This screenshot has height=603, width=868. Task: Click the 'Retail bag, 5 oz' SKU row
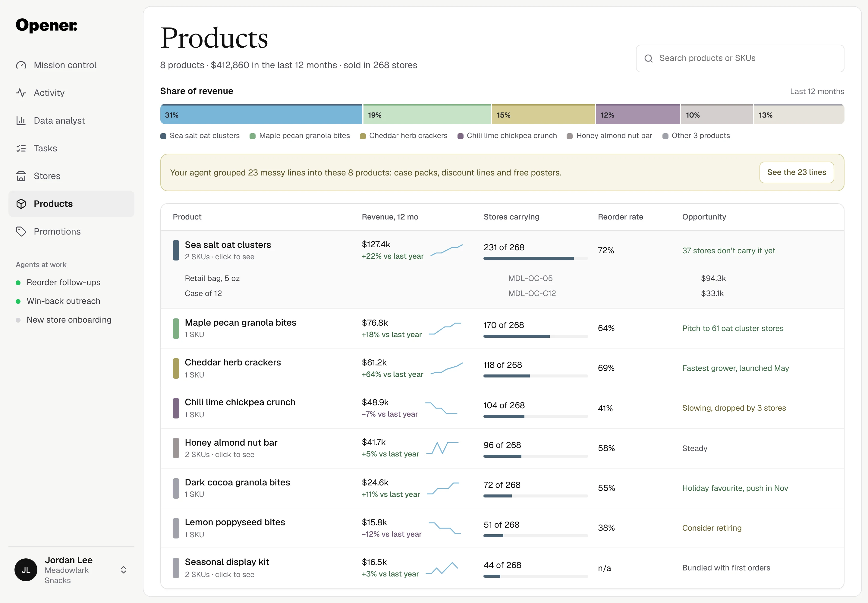(502, 279)
